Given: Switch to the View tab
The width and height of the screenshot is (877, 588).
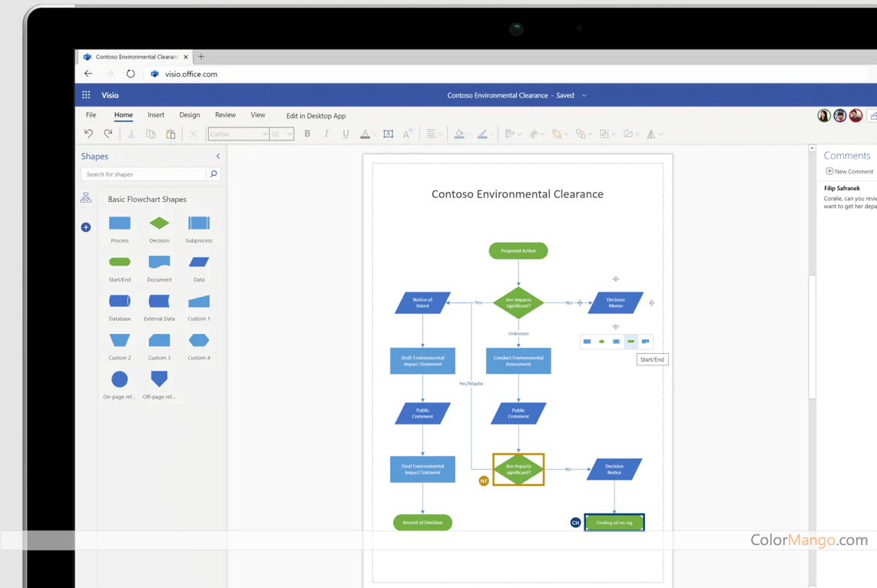Looking at the screenshot, I should [258, 115].
